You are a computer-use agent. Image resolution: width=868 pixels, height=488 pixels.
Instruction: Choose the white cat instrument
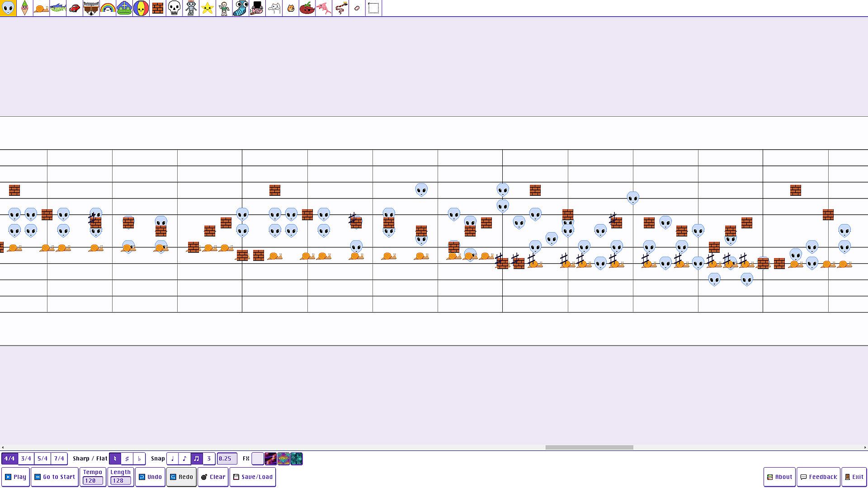point(274,8)
